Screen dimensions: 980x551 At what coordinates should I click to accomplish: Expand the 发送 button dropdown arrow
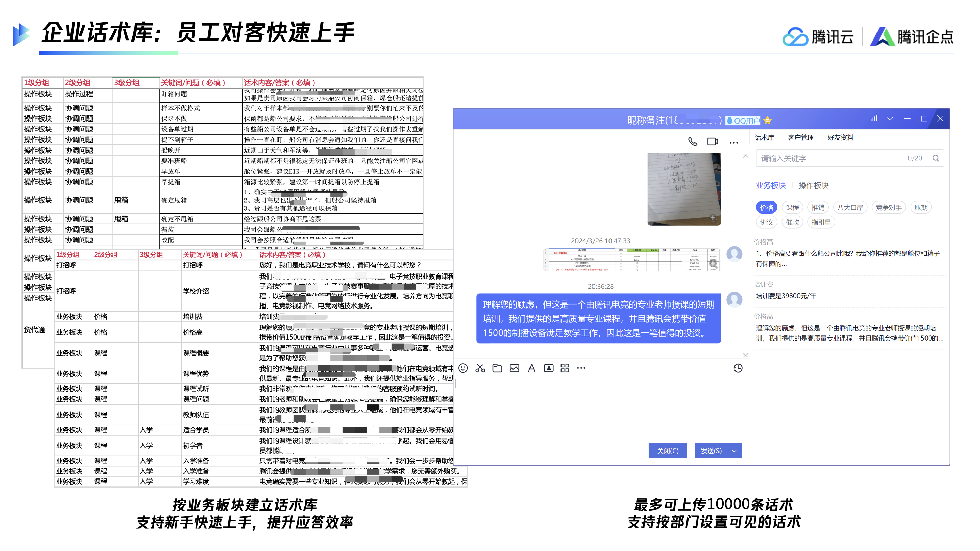tap(734, 451)
